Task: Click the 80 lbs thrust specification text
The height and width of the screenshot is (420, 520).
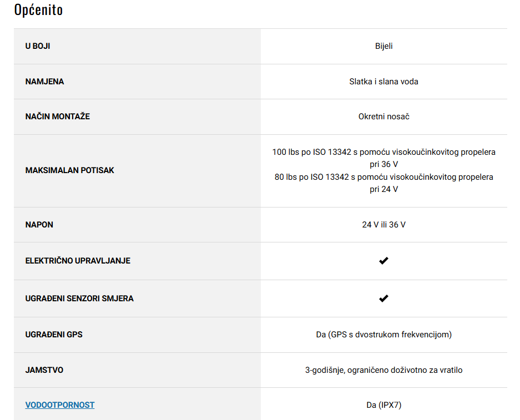Action: tap(383, 183)
